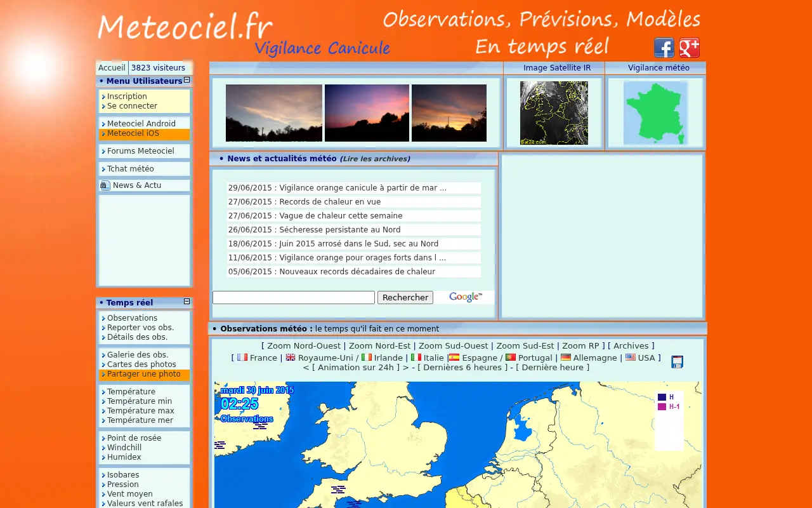812x508 pixels.
Task: Open the Facebook page icon
Action: [664, 48]
